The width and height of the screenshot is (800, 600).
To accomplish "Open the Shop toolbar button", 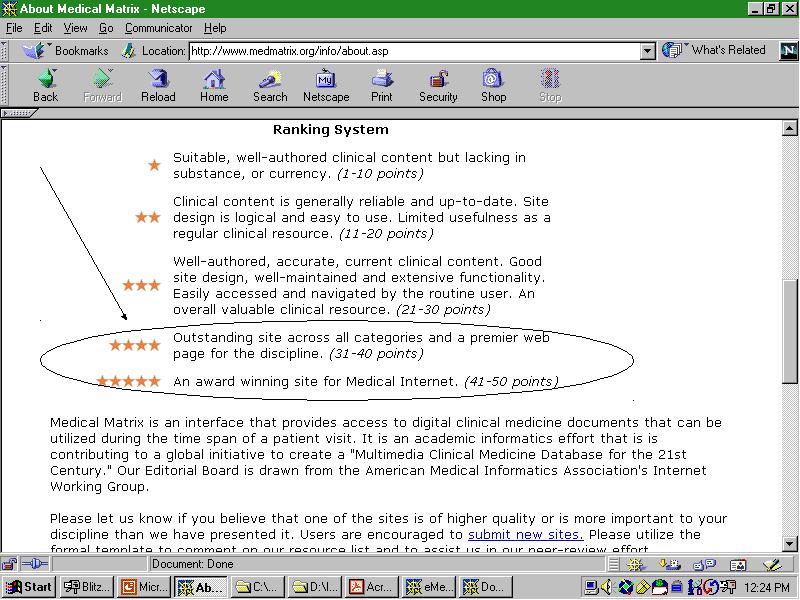I will [x=493, y=86].
